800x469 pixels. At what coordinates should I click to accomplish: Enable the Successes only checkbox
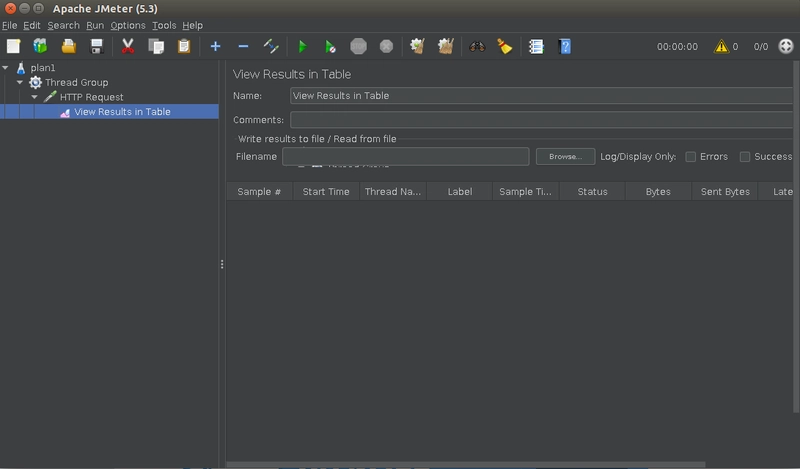click(x=745, y=157)
